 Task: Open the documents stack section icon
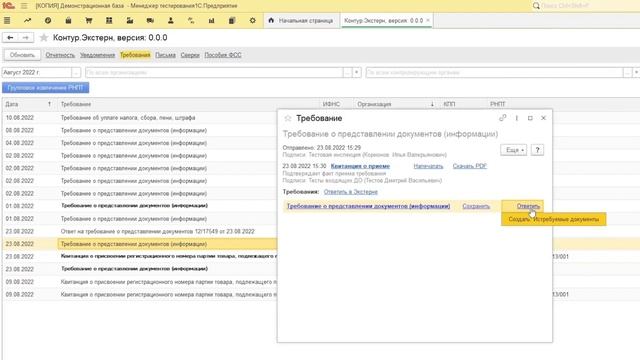[232, 20]
